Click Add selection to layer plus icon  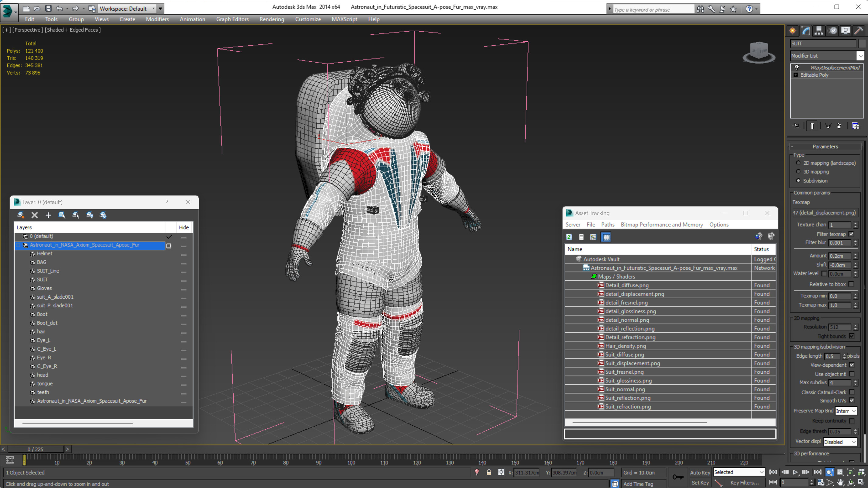(x=48, y=215)
